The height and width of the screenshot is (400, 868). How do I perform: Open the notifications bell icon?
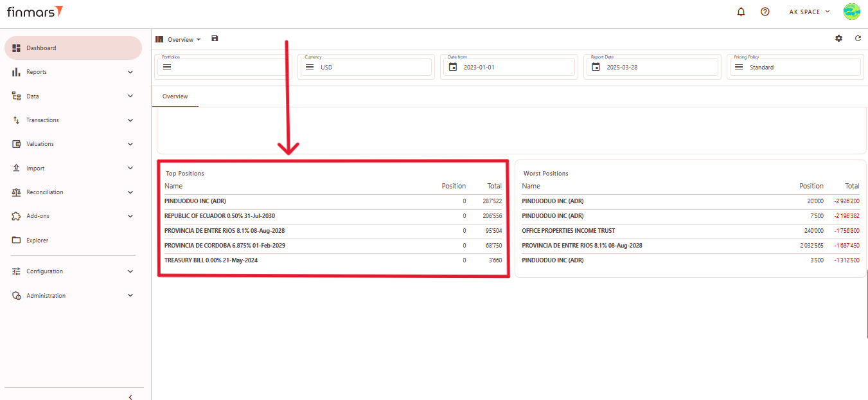(741, 12)
